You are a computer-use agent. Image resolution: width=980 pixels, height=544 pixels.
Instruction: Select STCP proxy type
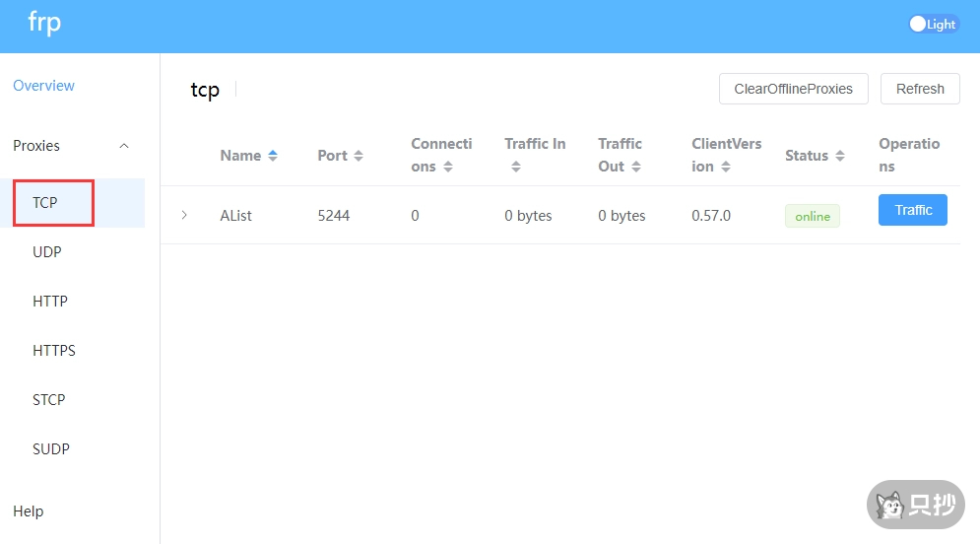tap(49, 400)
